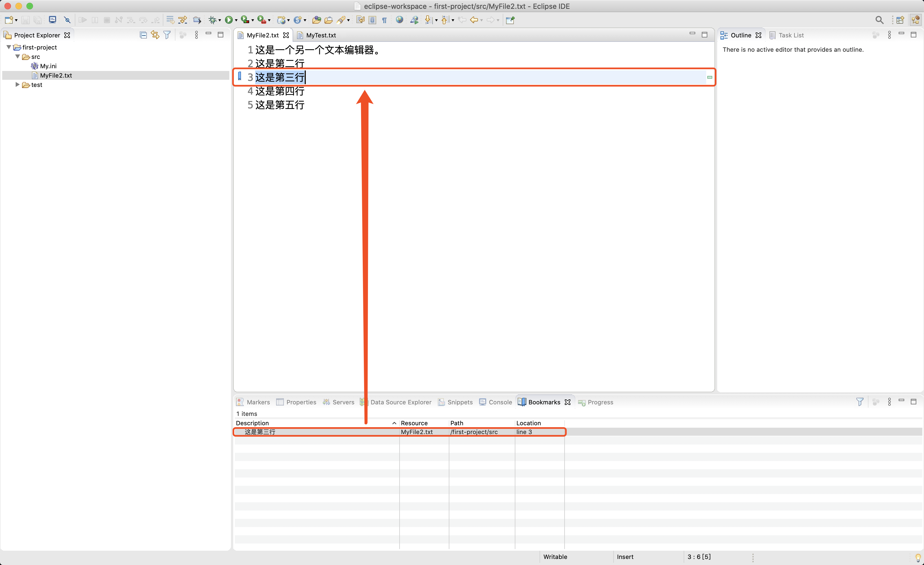Open Bookmarks view filter funnel icon
This screenshot has width=924, height=565.
click(860, 402)
